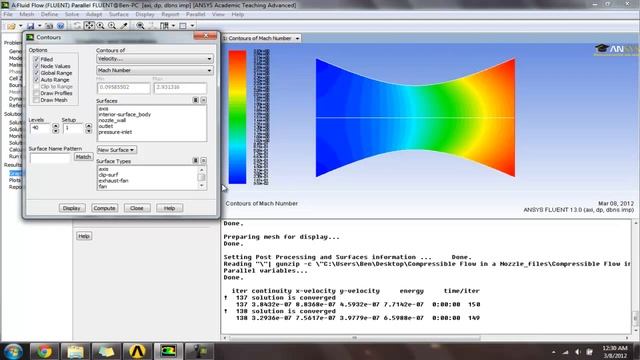
Task: Click the window layout arrangement icon
Action: click(x=164, y=26)
